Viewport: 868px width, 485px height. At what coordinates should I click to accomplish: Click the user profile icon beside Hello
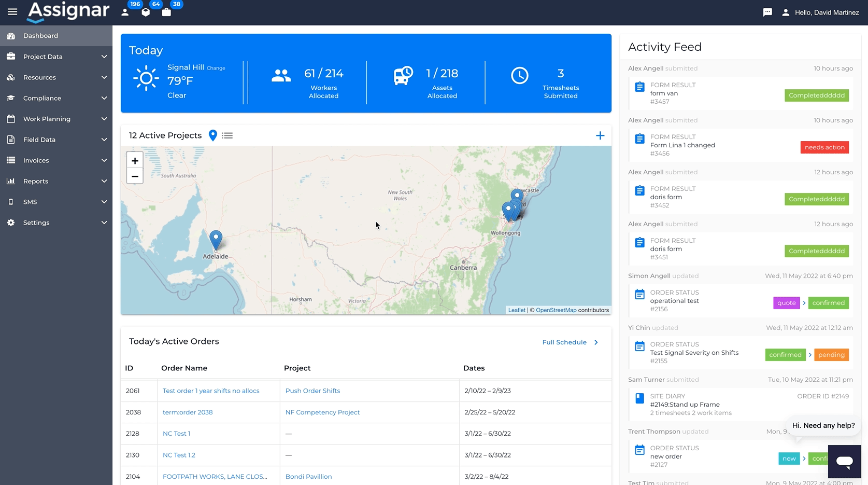(786, 12)
